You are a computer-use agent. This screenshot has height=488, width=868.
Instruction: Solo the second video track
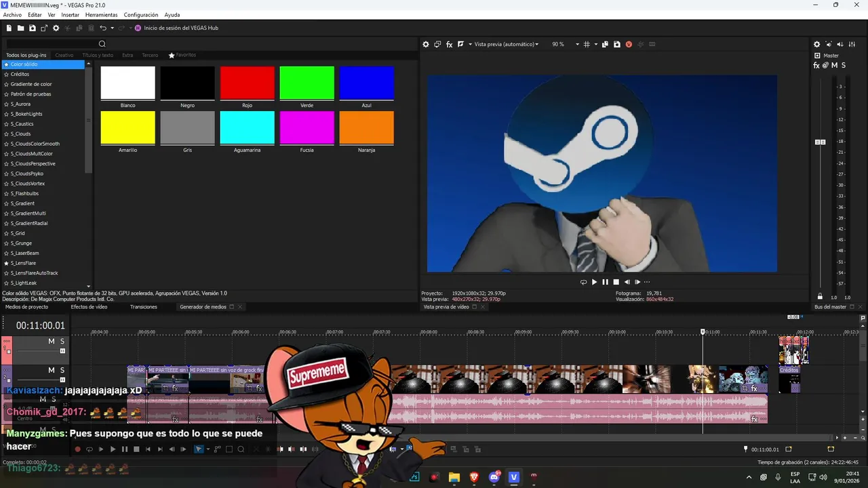pyautogui.click(x=62, y=370)
